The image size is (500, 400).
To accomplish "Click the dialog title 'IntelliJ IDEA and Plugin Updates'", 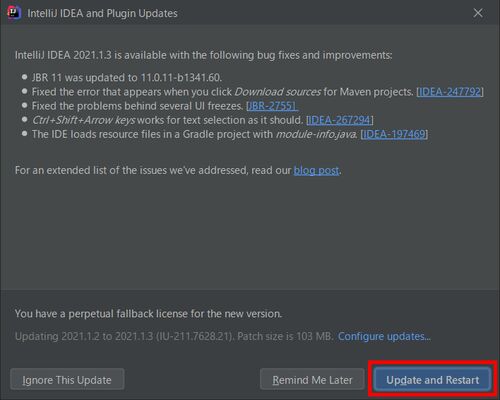I will tap(102, 13).
